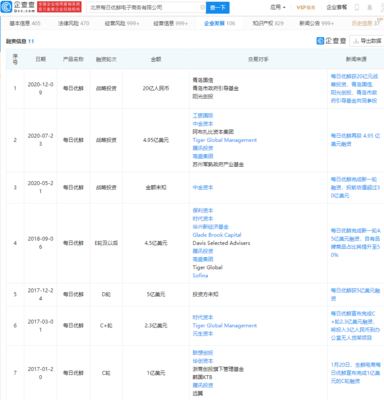Click the 交易对手 column header
The width and height of the screenshot is (384, 400).
pyautogui.click(x=258, y=59)
